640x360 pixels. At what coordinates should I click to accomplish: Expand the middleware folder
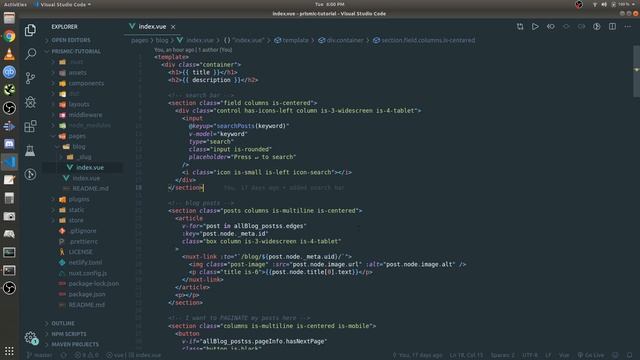(85, 115)
